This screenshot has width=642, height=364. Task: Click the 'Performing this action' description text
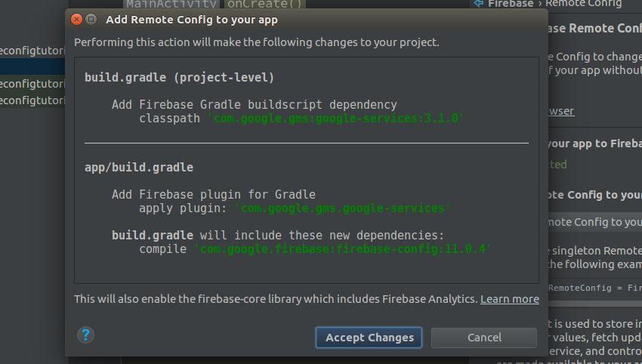pos(257,42)
